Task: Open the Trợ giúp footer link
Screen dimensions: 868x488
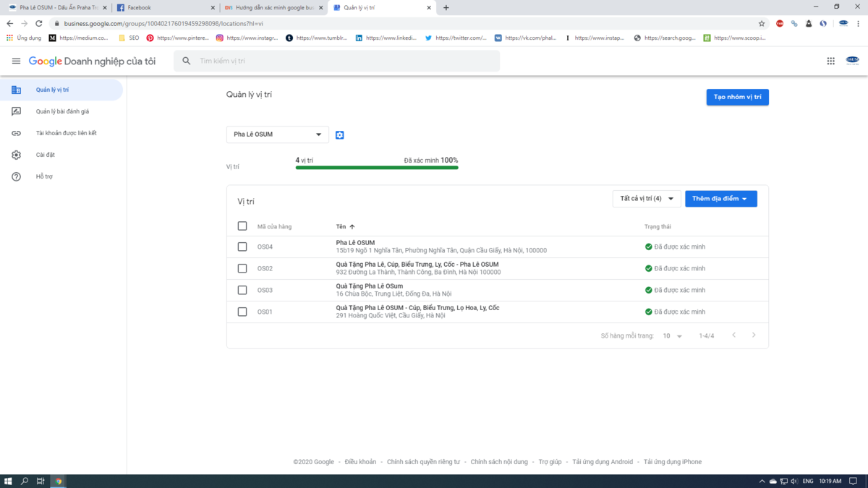Action: tap(550, 462)
